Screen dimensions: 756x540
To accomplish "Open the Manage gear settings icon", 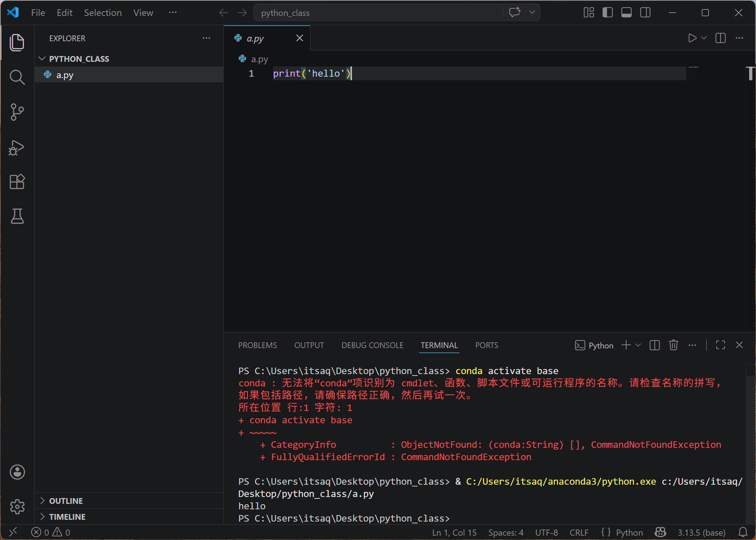I will 17,507.
